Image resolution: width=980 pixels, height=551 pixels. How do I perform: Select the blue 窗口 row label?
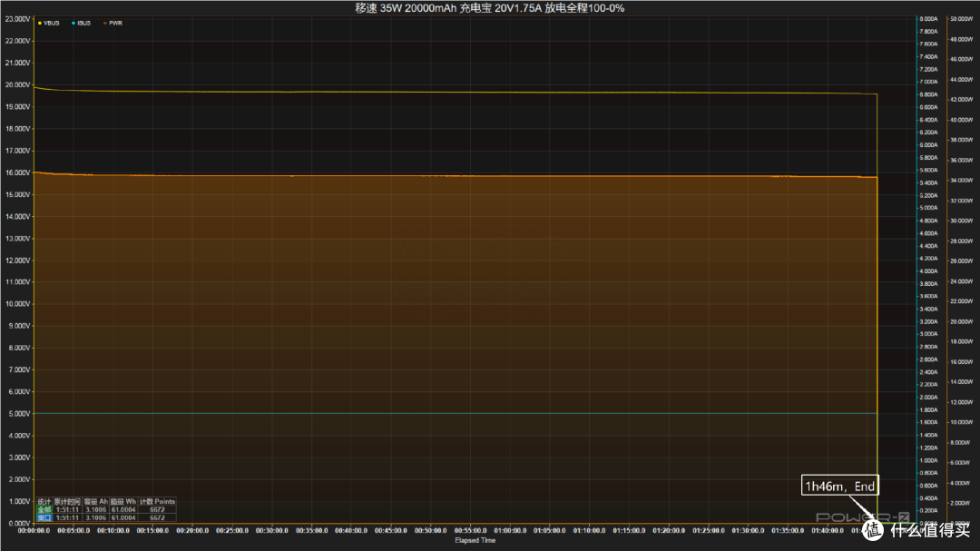pyautogui.click(x=44, y=517)
